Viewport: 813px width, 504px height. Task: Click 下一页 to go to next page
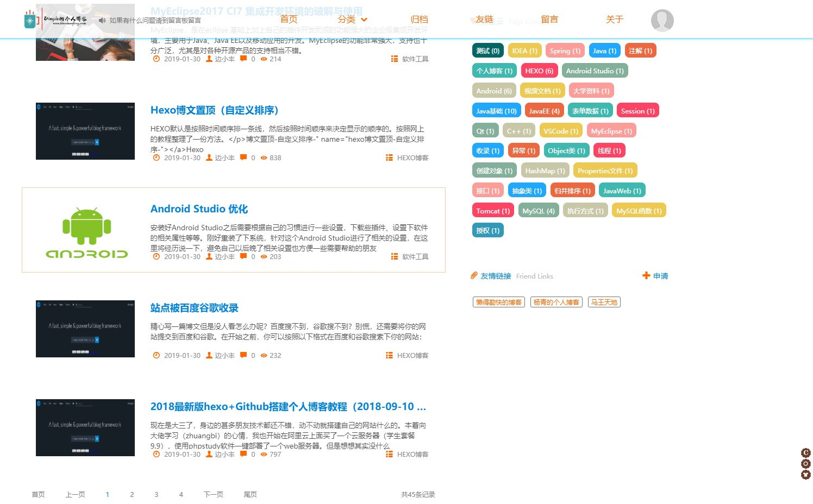pyautogui.click(x=213, y=495)
